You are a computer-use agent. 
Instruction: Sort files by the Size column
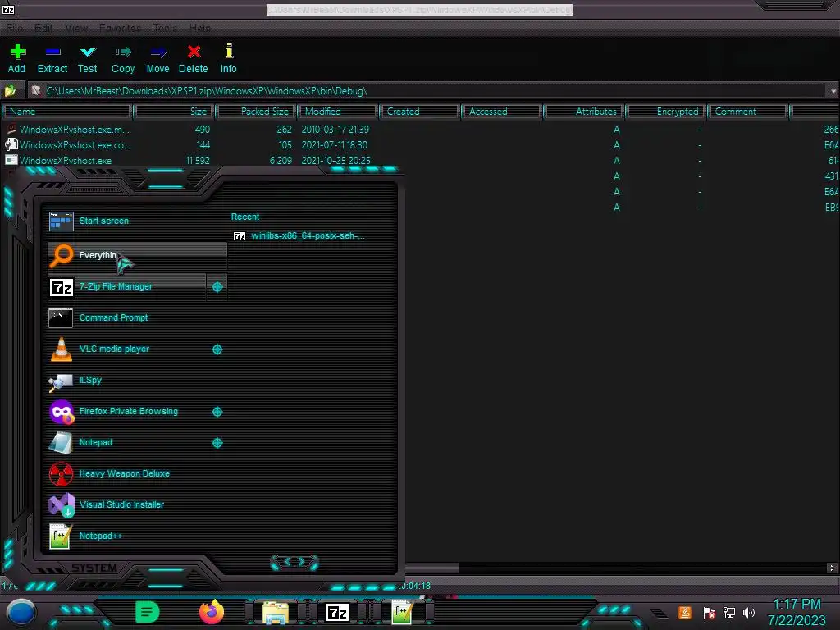pos(174,112)
